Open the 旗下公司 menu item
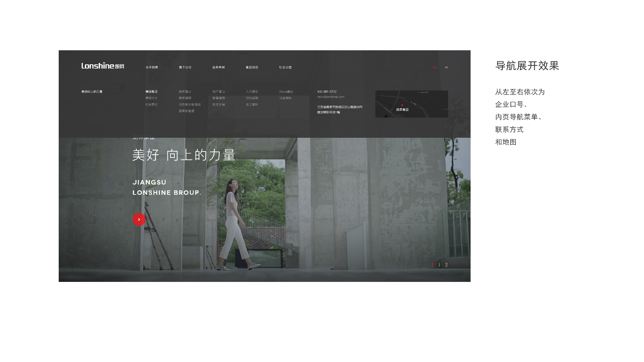644x362 pixels. [185, 67]
